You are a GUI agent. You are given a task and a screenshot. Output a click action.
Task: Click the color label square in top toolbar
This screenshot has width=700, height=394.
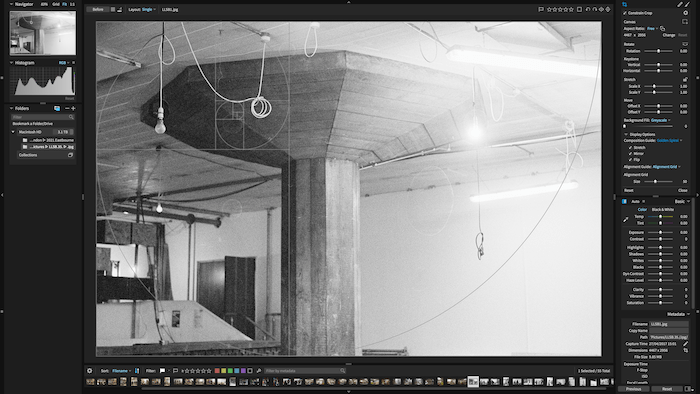[579, 9]
